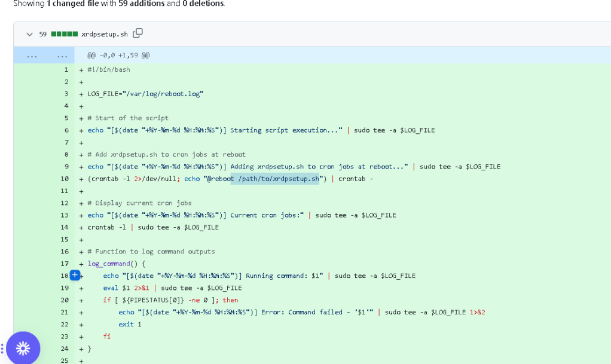Viewport: 611px width, 364px height.
Task: Click 'Starting script execution...' text
Action: [x=285, y=130]
